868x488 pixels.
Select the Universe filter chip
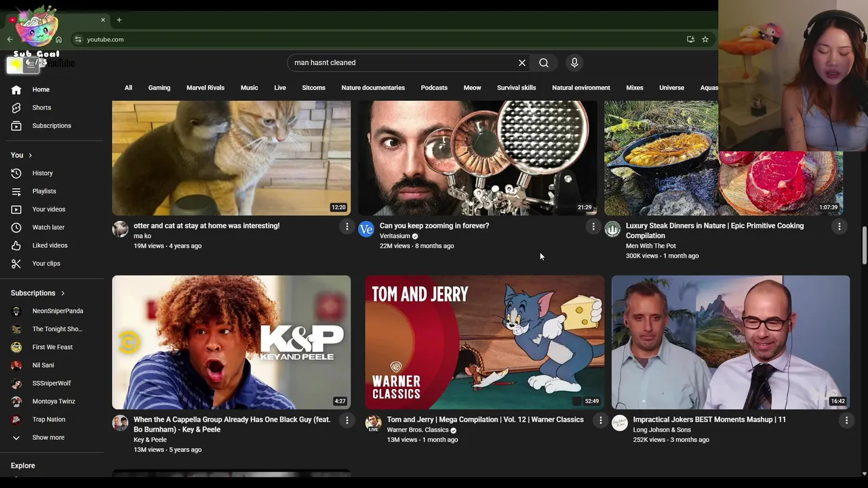671,87
